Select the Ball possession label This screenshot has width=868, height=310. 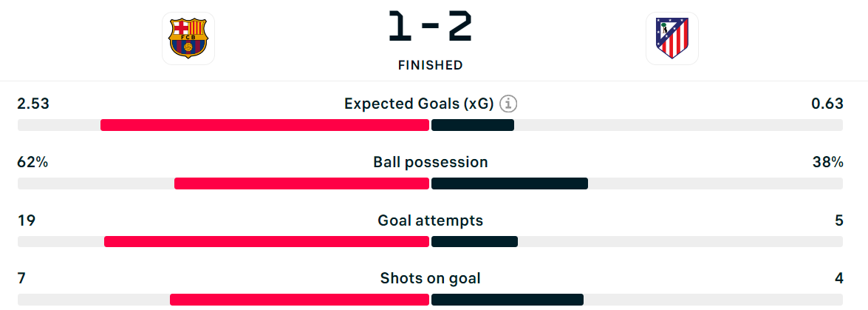(x=430, y=162)
